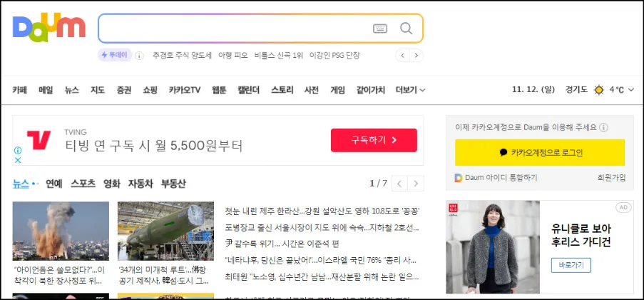Click trending keyword 추경호 주식 양도세
This screenshot has width=644, height=300.
pyautogui.click(x=182, y=56)
